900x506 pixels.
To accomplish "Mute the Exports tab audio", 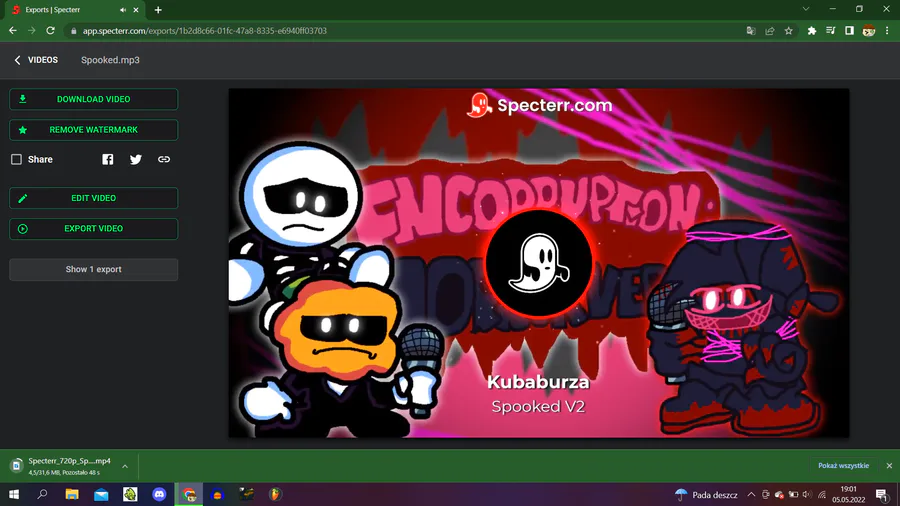I will [x=123, y=10].
